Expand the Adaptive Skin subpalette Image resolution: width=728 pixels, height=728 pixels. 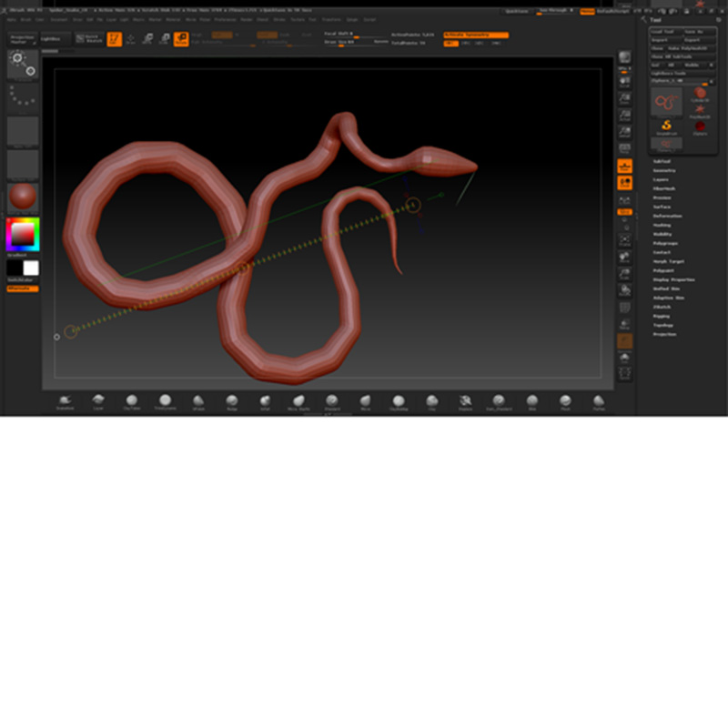pyautogui.click(x=668, y=298)
